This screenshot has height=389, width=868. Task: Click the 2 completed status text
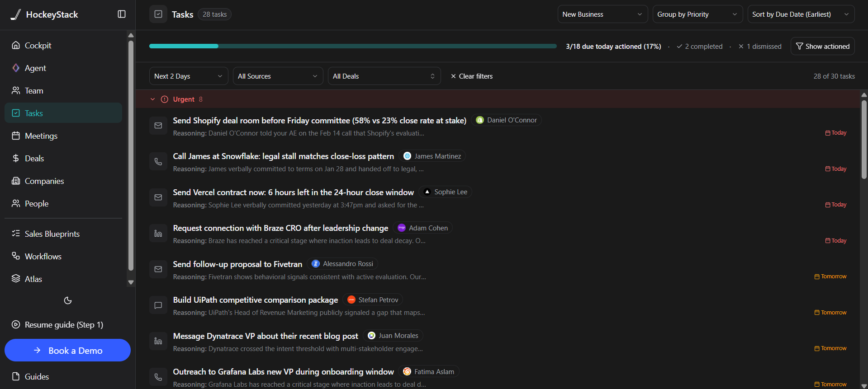(700, 46)
